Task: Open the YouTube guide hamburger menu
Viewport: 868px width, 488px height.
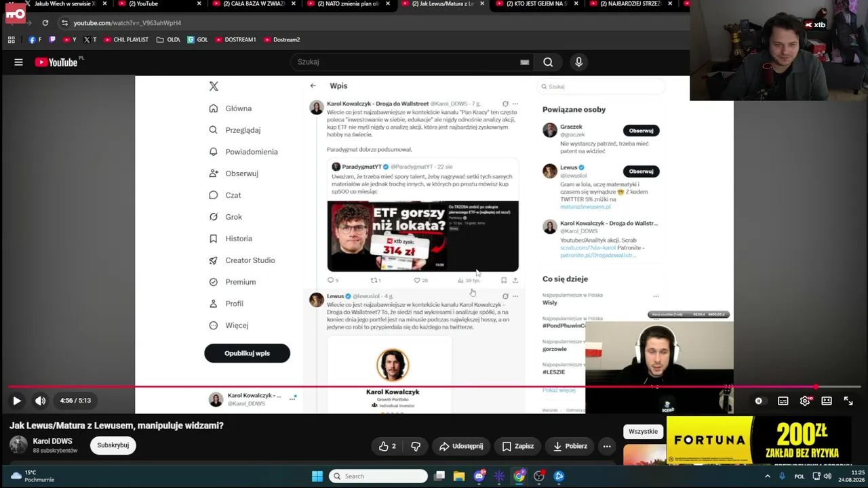Action: pyautogui.click(x=18, y=62)
